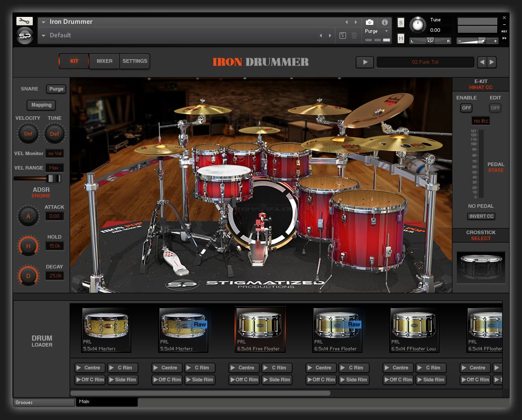This screenshot has width=522, height=420.
Task: Click the Crosstick Select snare image
Action: 481,267
